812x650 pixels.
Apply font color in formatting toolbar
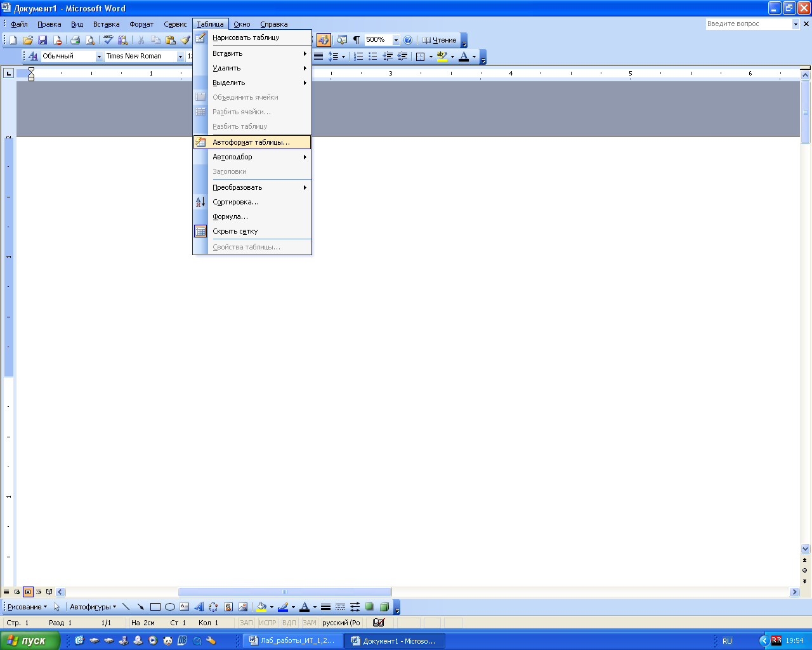click(x=464, y=56)
